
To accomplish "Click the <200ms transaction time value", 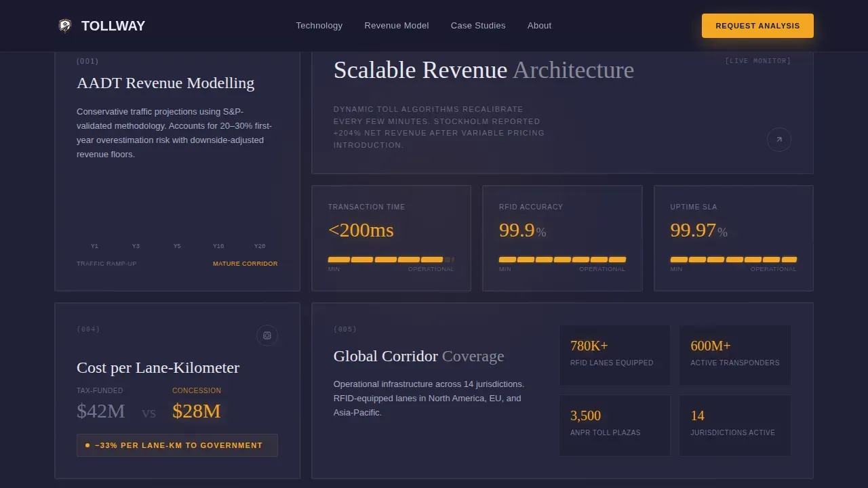I will [x=361, y=230].
